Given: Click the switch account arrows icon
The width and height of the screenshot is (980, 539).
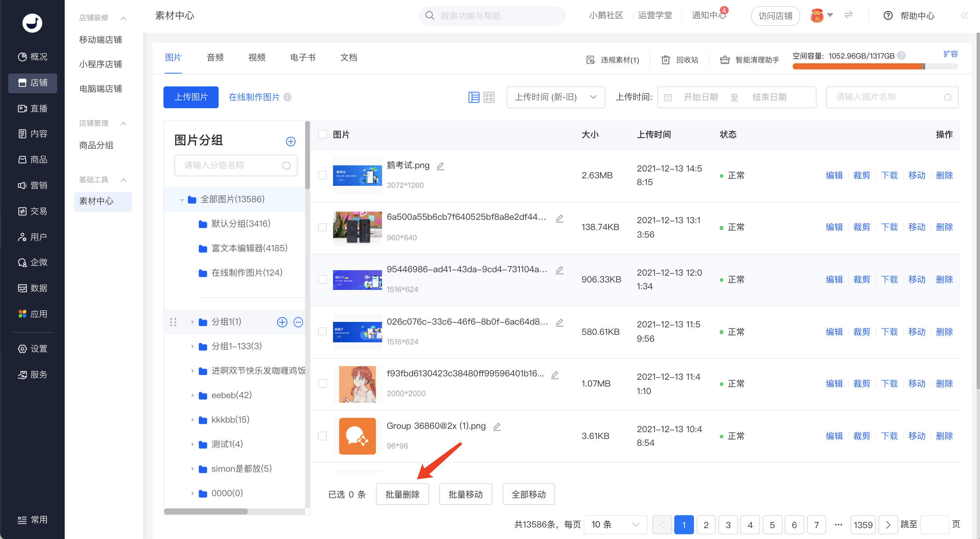Looking at the screenshot, I should coord(848,15).
